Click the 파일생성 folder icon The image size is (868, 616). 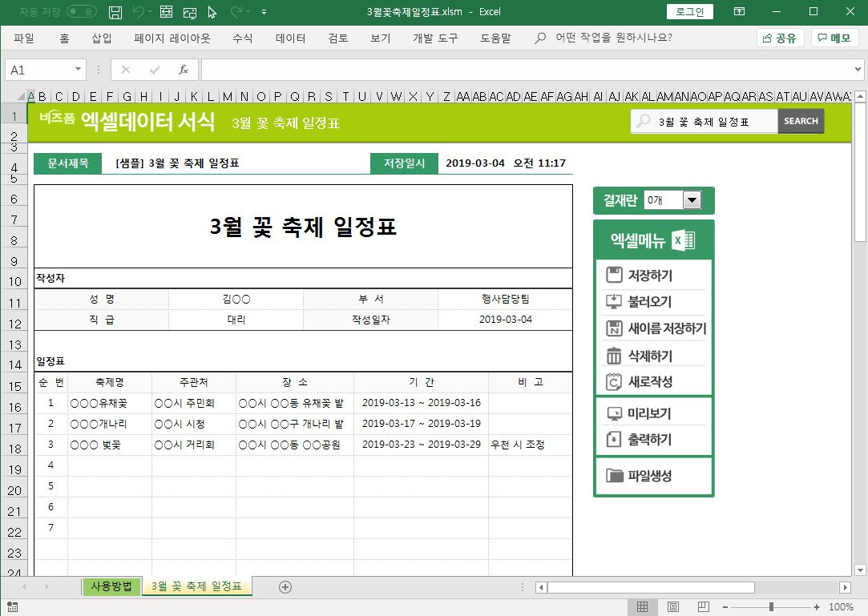click(x=615, y=476)
